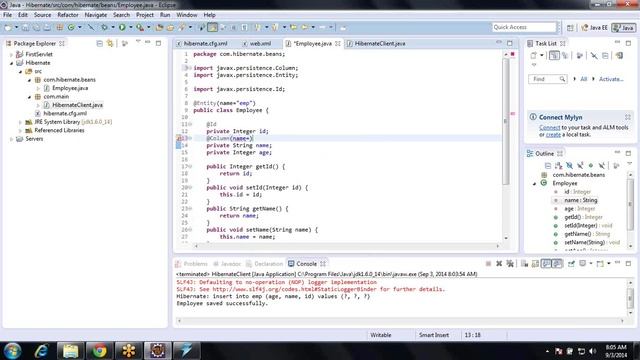
Task: Select the Java perspective button
Action: pos(623,28)
